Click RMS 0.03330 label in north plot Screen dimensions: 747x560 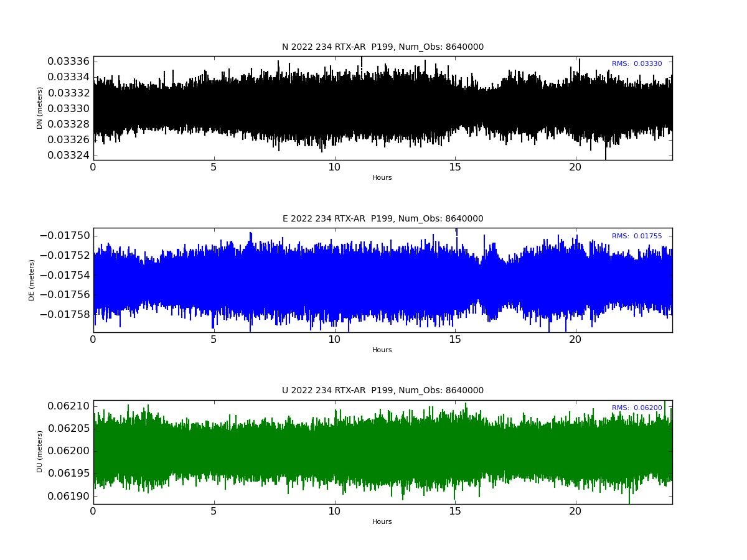pos(637,64)
